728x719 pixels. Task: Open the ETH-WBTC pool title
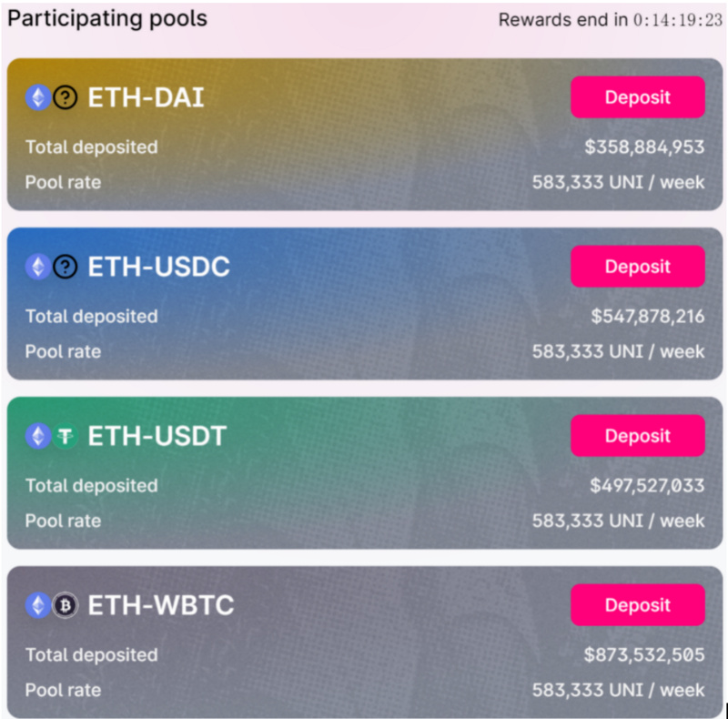point(161,604)
